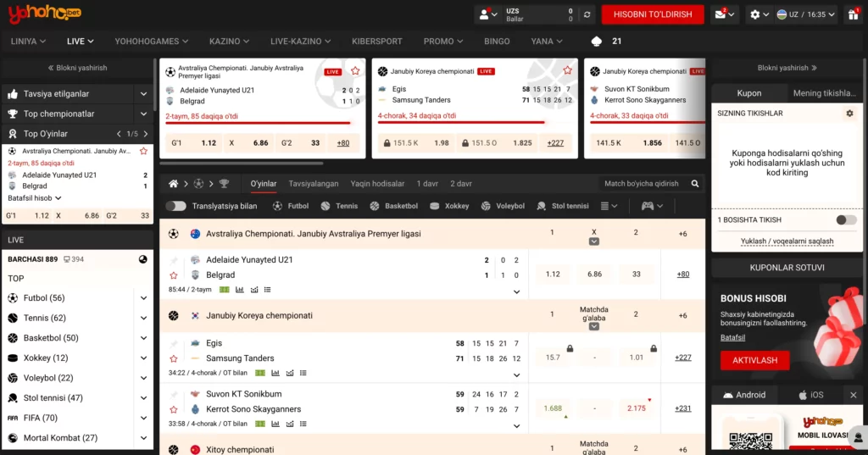Select 1.688 odds for Suvon KT Sonikbum
This screenshot has height=455, width=868.
click(553, 408)
